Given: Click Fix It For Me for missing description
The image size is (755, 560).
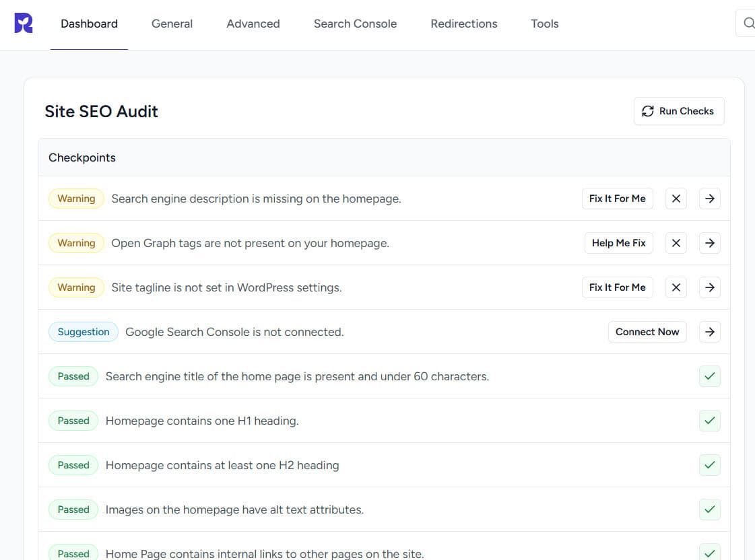Looking at the screenshot, I should point(617,199).
